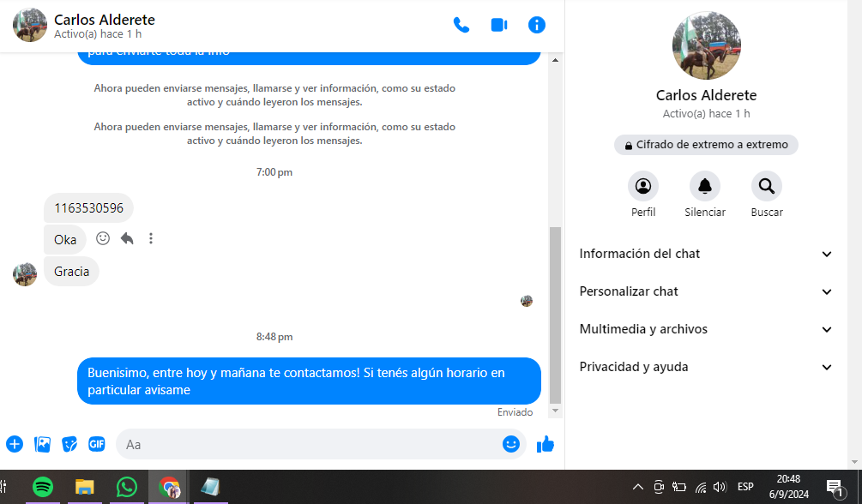Image resolution: width=862 pixels, height=504 pixels.
Task: Attach a photo or file to the message
Action: 42,444
